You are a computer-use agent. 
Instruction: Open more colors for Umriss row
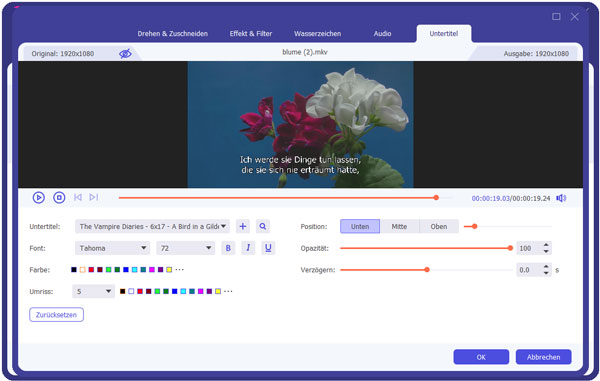[228, 291]
